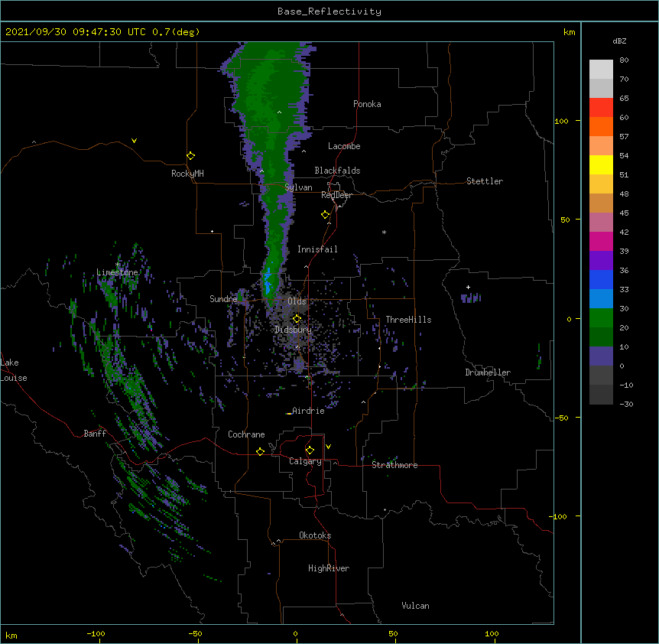Click the yellow diamond marker above Calgary label

point(310,450)
